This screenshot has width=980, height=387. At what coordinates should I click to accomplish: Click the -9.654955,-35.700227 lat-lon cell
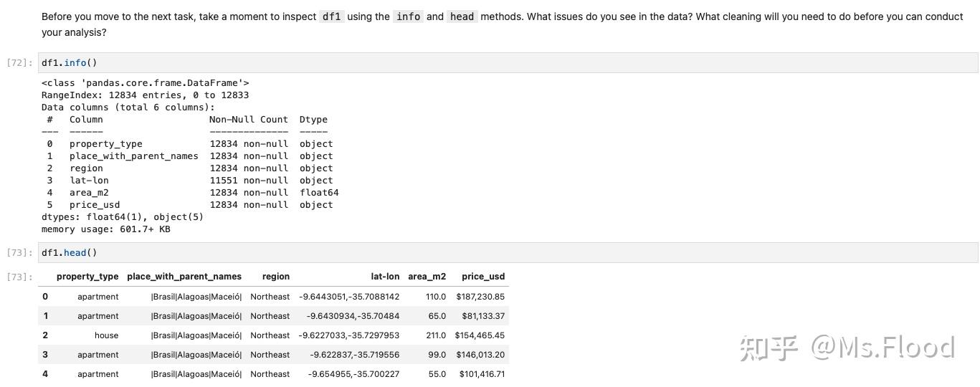(x=353, y=374)
